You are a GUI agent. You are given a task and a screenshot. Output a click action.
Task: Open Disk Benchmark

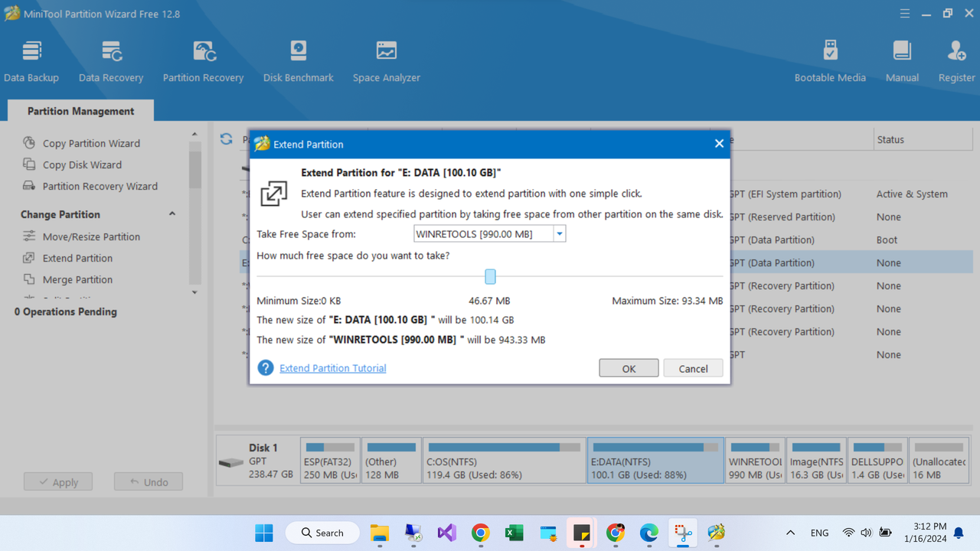298,61
